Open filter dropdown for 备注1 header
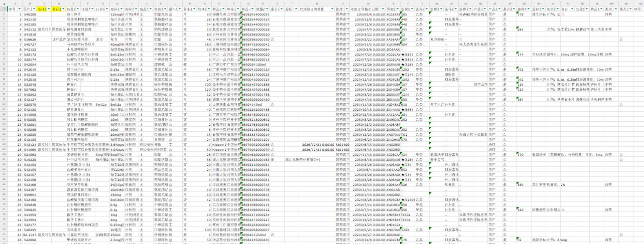The height and width of the screenshot is (244, 644). (x=49, y=10)
